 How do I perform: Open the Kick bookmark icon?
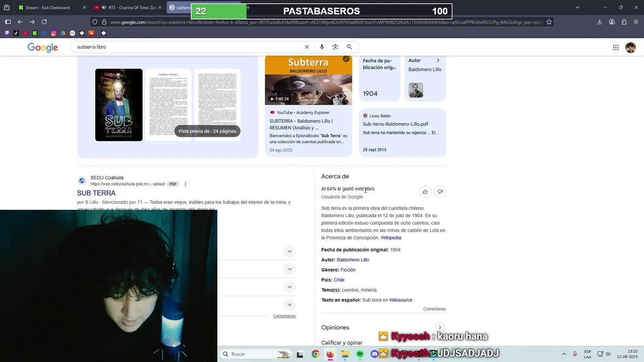tap(35, 33)
